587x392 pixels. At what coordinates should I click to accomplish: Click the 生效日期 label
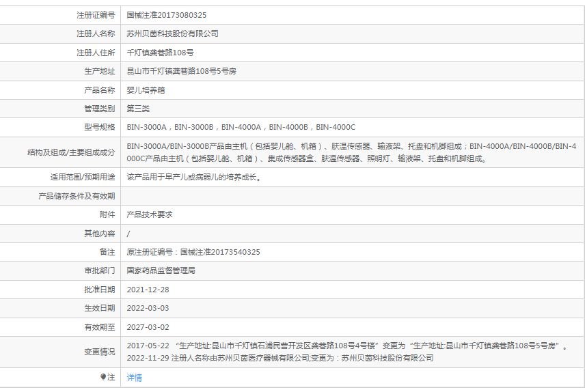pos(100,308)
